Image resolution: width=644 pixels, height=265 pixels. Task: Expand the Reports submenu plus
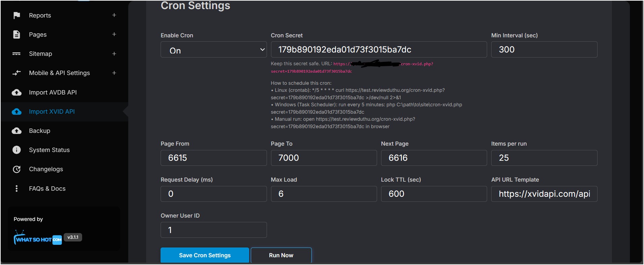[x=114, y=15]
